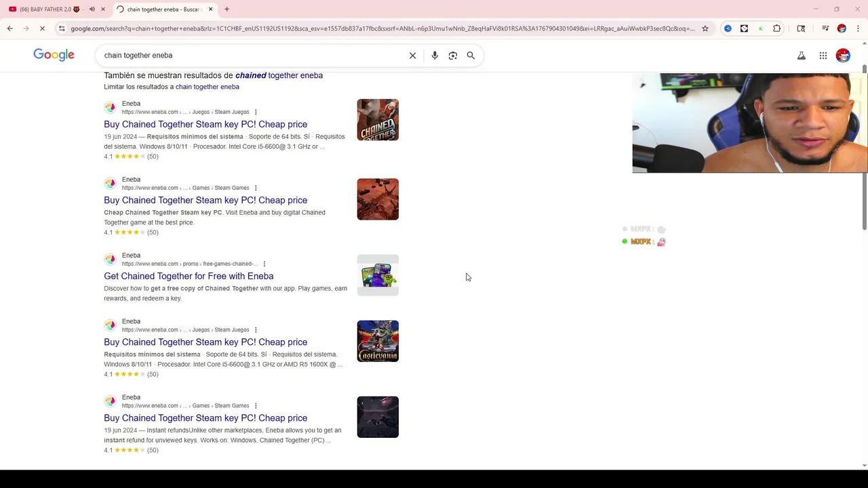Open the AMD R5 1600X Buy Chained Together link

click(205, 342)
